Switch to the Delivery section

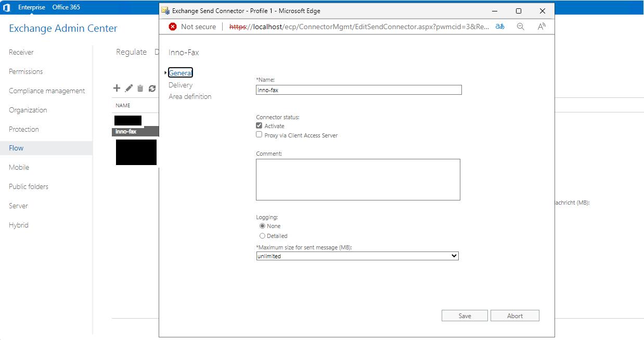181,85
